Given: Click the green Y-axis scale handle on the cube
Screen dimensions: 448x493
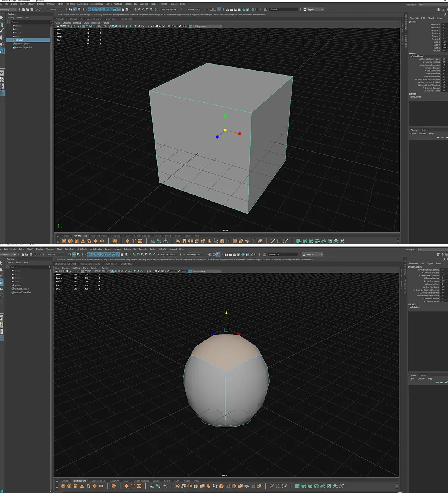Looking at the screenshot, I should tap(225, 115).
